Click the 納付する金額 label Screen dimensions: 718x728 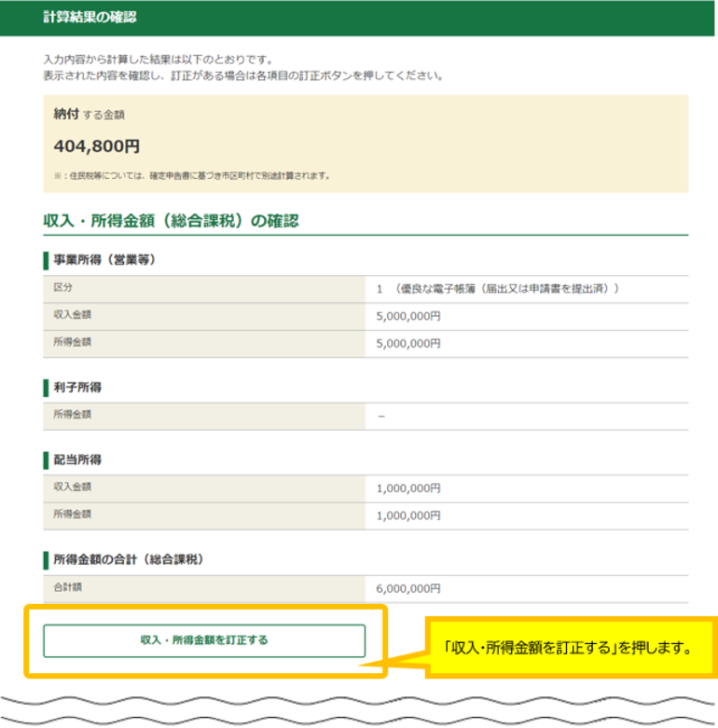(90, 115)
